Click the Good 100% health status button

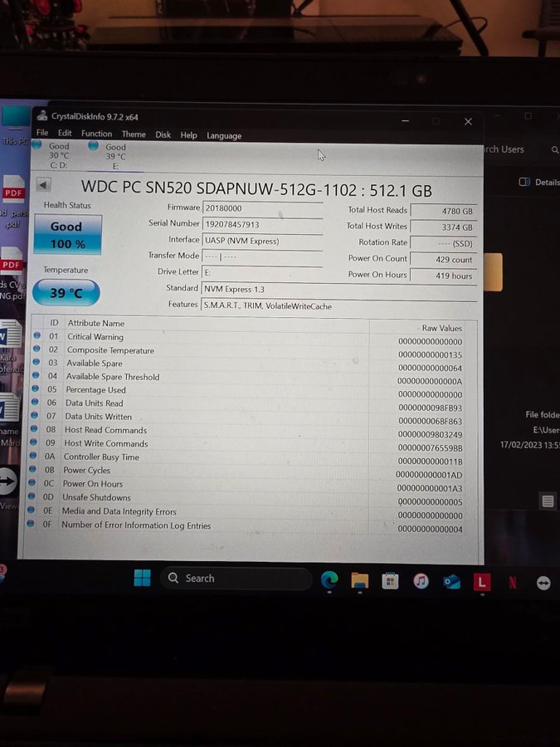tap(67, 235)
